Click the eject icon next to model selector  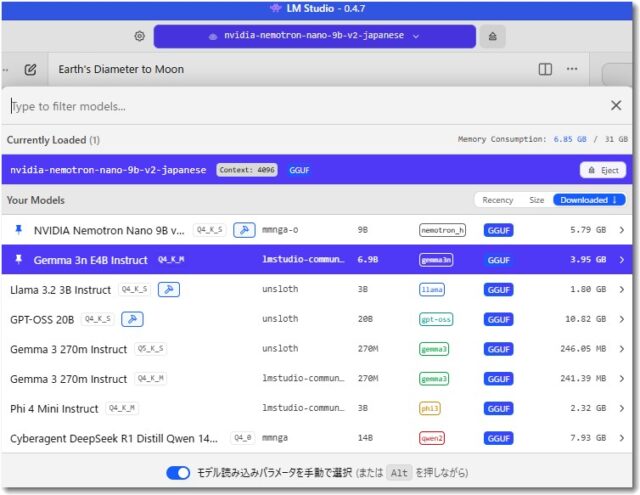click(491, 36)
